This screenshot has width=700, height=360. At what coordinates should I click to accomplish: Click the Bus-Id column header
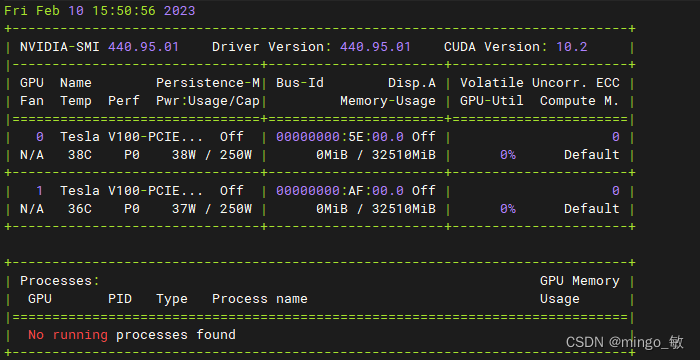pos(300,83)
